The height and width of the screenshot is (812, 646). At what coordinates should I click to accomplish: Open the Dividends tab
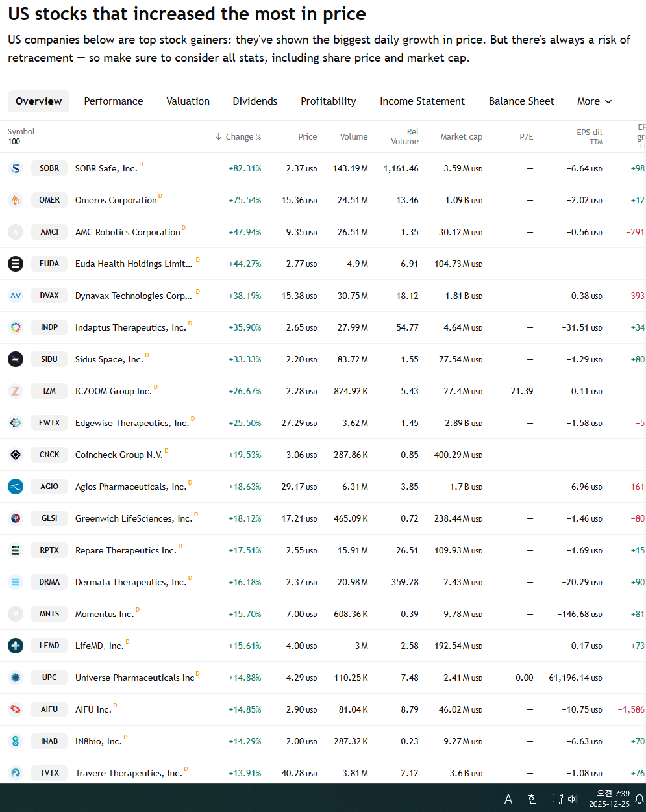pyautogui.click(x=255, y=101)
